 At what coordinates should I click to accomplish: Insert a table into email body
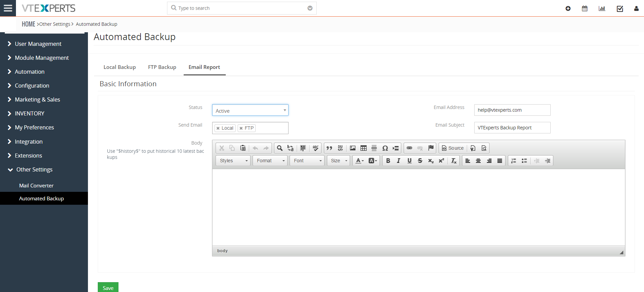point(364,148)
